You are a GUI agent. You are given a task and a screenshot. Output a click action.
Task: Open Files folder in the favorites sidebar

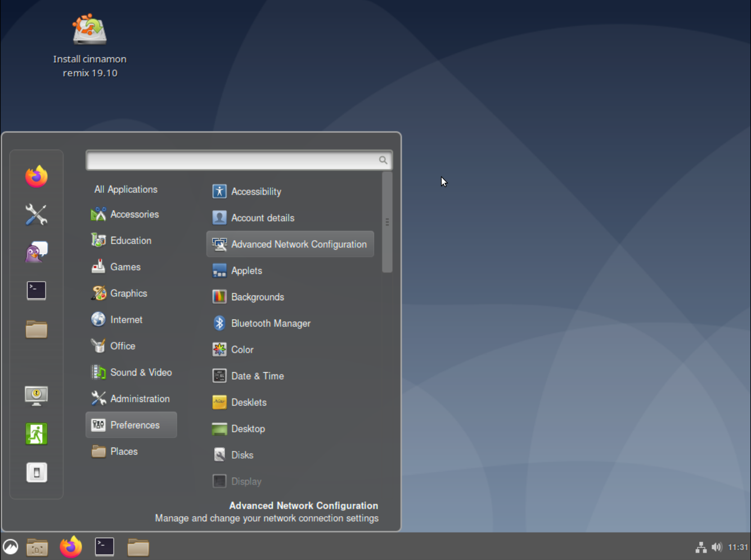pos(37,329)
